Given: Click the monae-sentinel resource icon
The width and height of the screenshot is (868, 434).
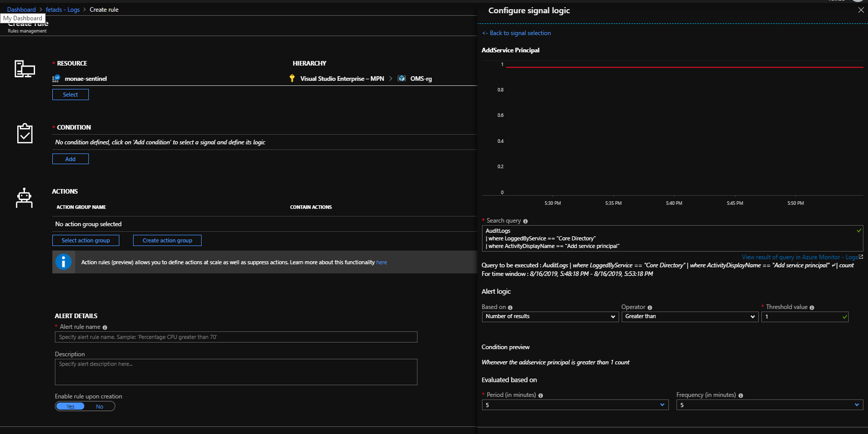Looking at the screenshot, I should 56,79.
